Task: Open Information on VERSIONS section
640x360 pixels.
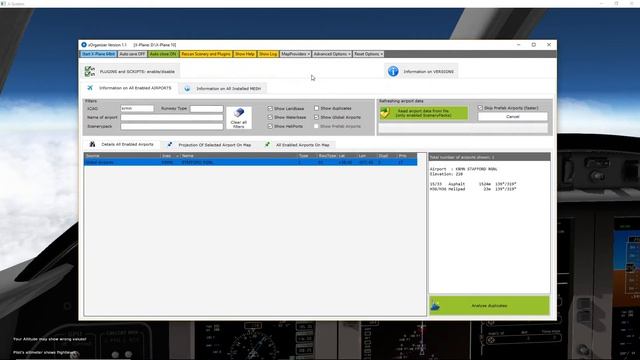Action: pos(421,71)
